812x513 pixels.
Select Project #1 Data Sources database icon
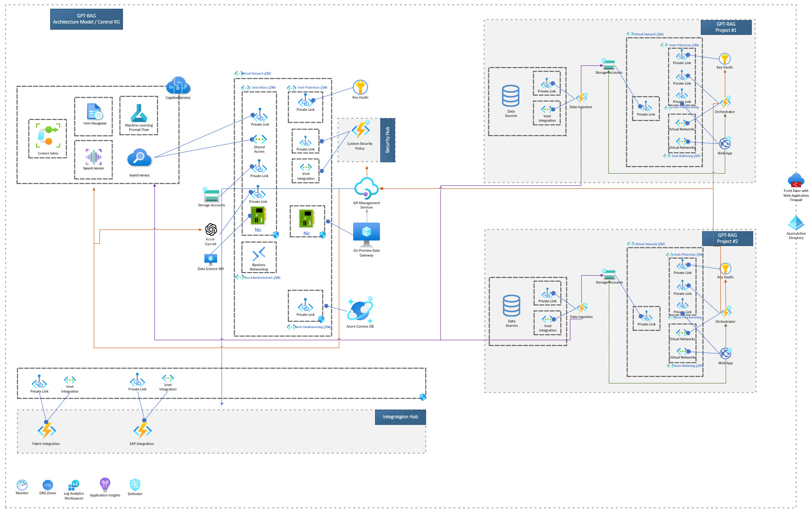click(x=511, y=96)
